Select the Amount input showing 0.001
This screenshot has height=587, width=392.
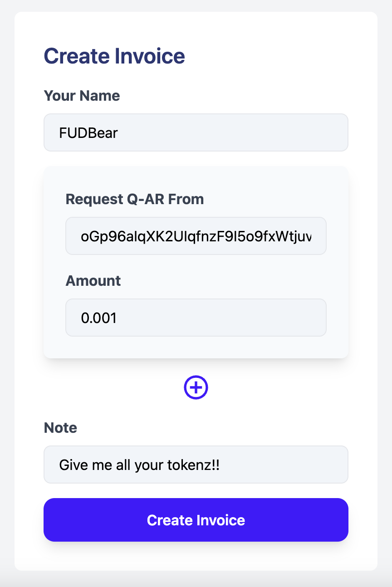(196, 318)
